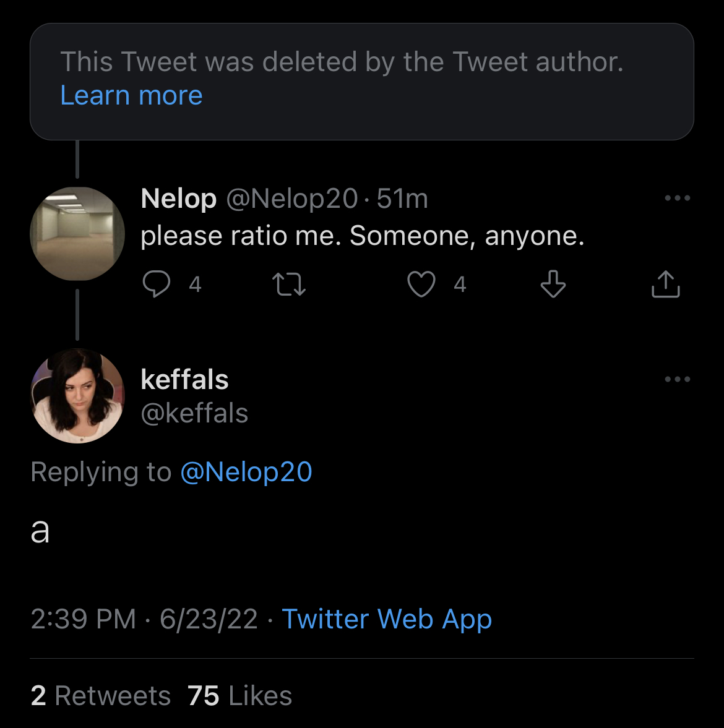Click the Twitter Web App link
This screenshot has height=728, width=724.
pos(387,619)
